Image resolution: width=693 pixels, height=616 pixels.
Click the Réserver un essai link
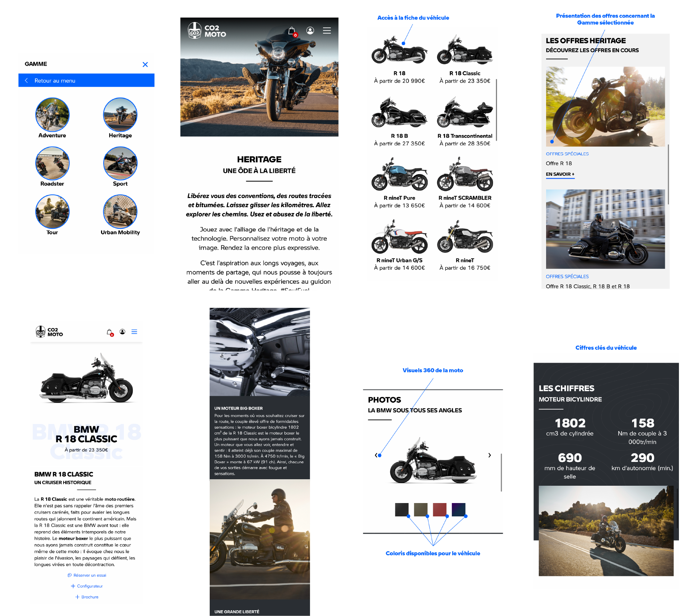pos(87,575)
